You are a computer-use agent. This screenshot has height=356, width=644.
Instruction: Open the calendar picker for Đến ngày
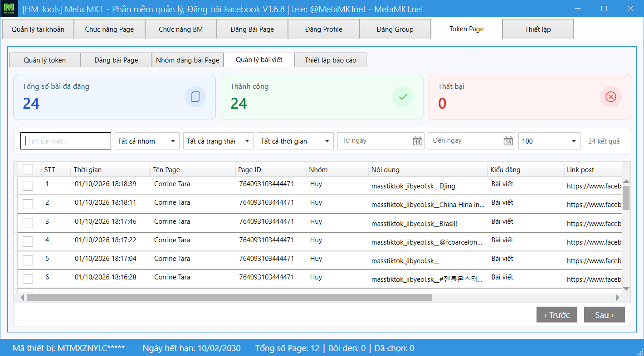[x=508, y=141]
